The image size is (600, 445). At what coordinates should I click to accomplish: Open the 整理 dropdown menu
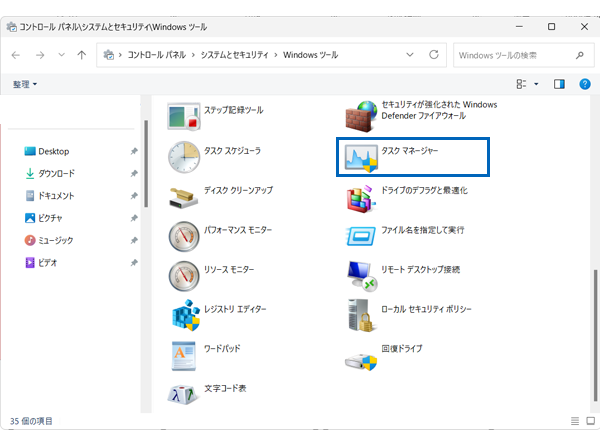click(x=25, y=84)
